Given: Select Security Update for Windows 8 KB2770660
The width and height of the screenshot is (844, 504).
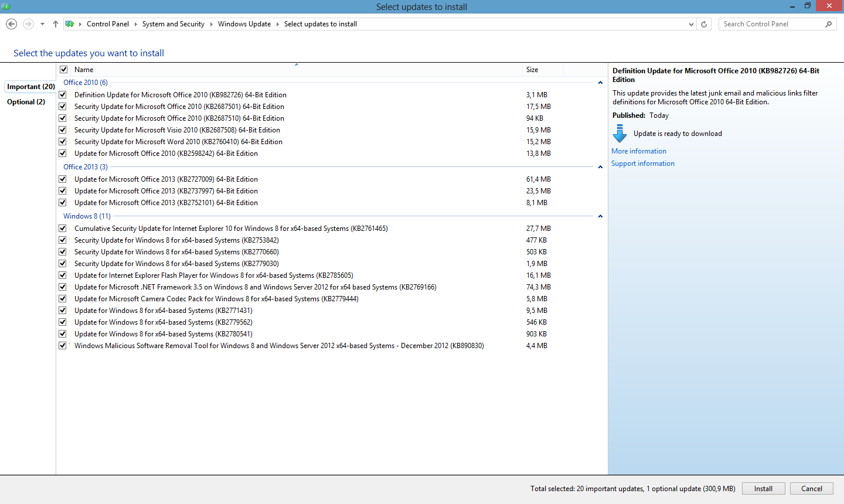Looking at the screenshot, I should pos(176,252).
